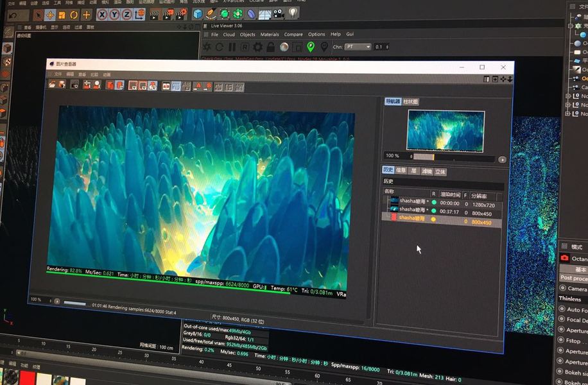The height and width of the screenshot is (385, 588).
Task: Open Live Viewer Materials menu
Action: [x=270, y=35]
